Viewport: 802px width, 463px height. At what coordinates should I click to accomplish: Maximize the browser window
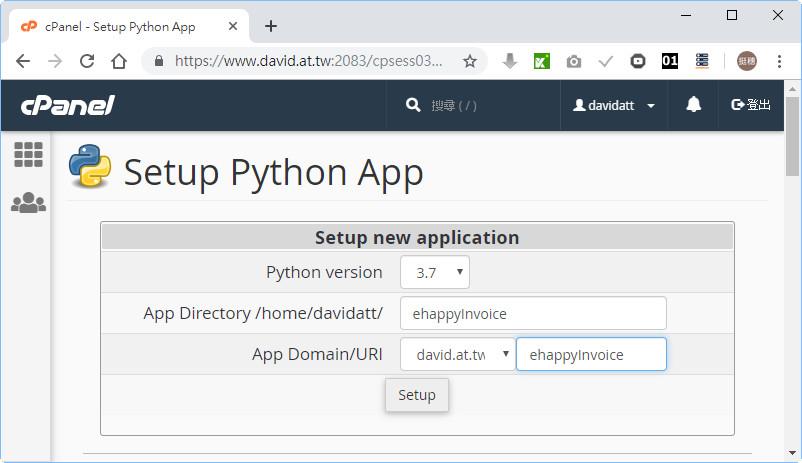point(732,15)
